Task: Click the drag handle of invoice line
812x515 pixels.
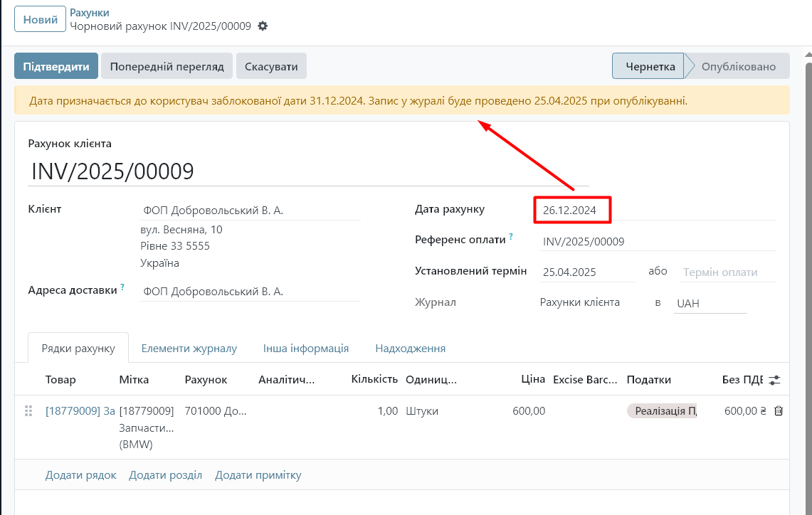Action: click(x=28, y=411)
